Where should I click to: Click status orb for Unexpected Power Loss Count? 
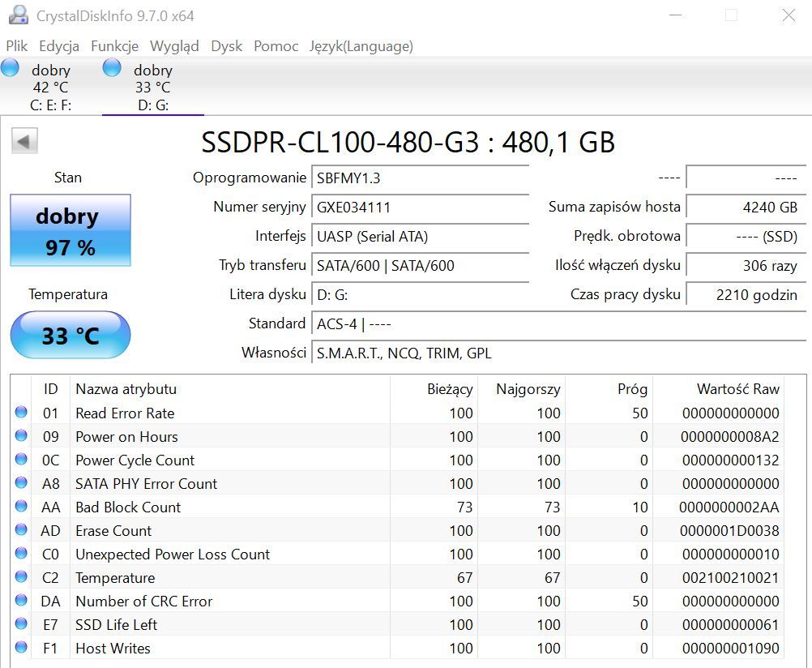21,553
